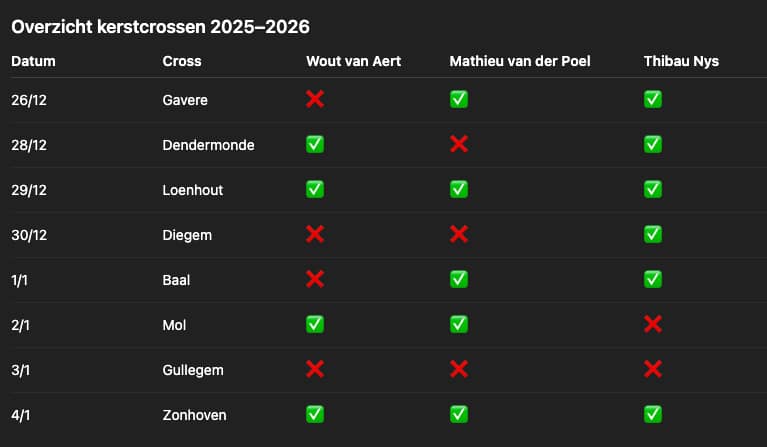This screenshot has height=447, width=767.
Task: Click red cross for Wout van Aert at Gavere
Action: pos(315,99)
